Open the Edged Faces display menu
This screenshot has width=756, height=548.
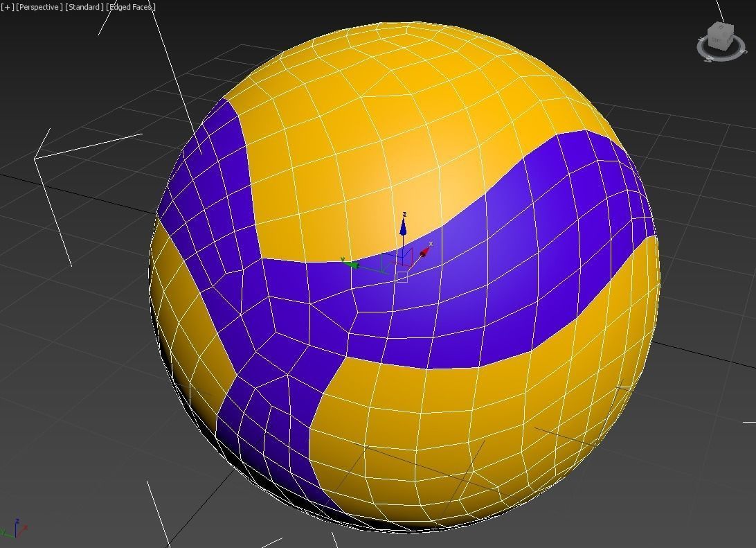(131, 7)
